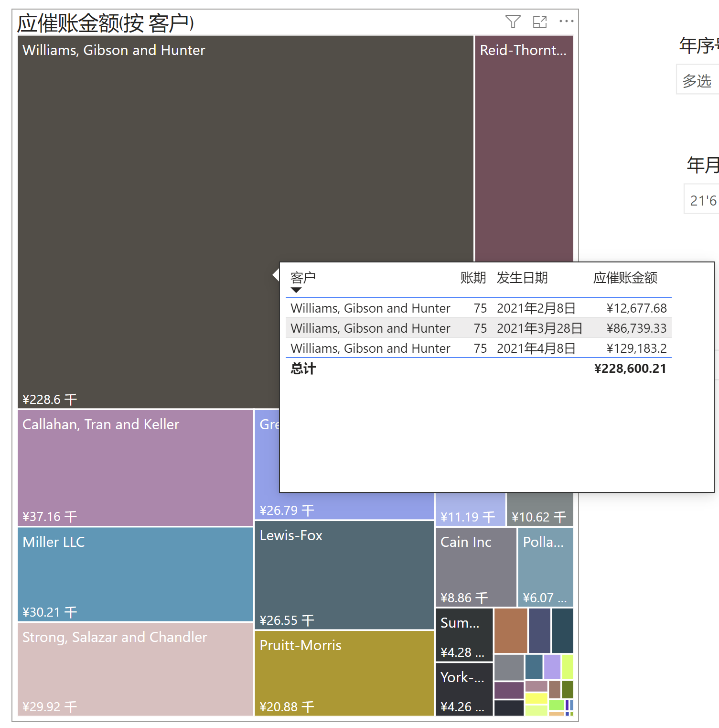This screenshot has height=728, width=719.
Task: Click the 总计 row label
Action: pos(303,369)
